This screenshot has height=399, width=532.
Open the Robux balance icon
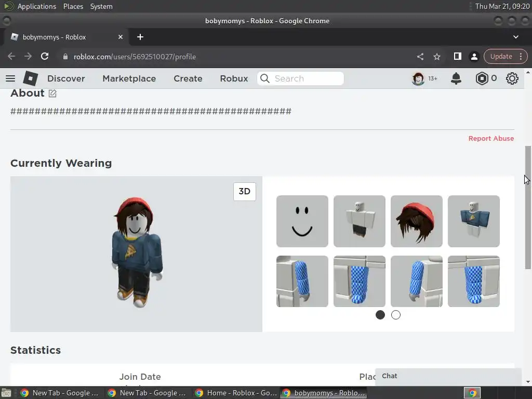tap(482, 78)
